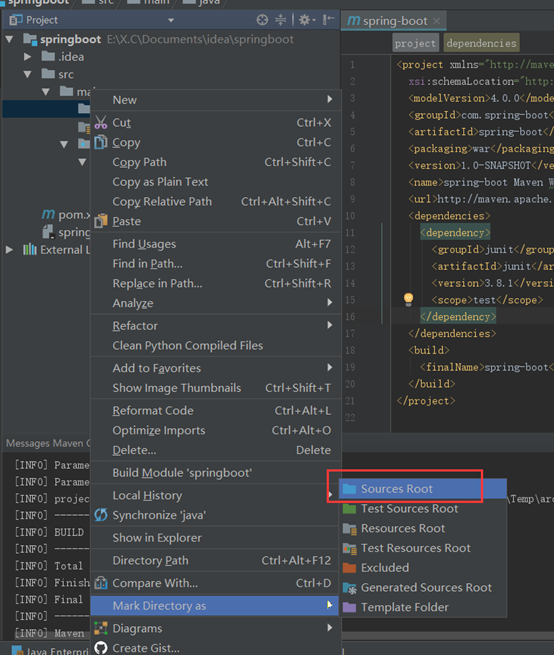This screenshot has width=554, height=655.
Task: Select Directory Path menu entry
Action: (216, 560)
